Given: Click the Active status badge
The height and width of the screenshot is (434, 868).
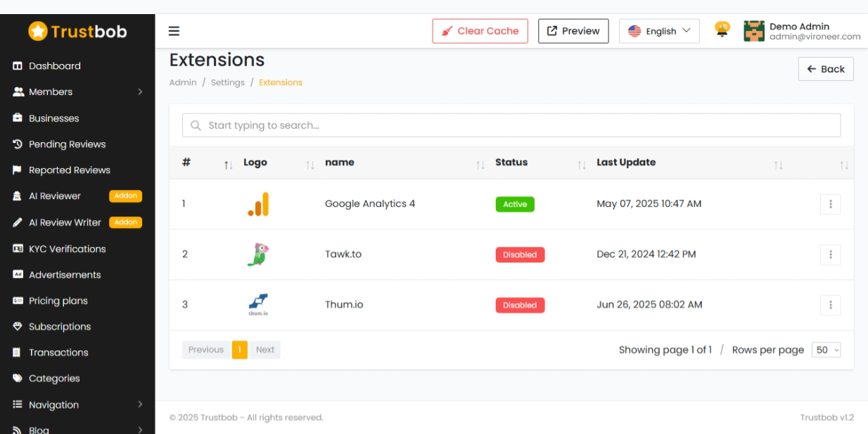Looking at the screenshot, I should pos(515,204).
